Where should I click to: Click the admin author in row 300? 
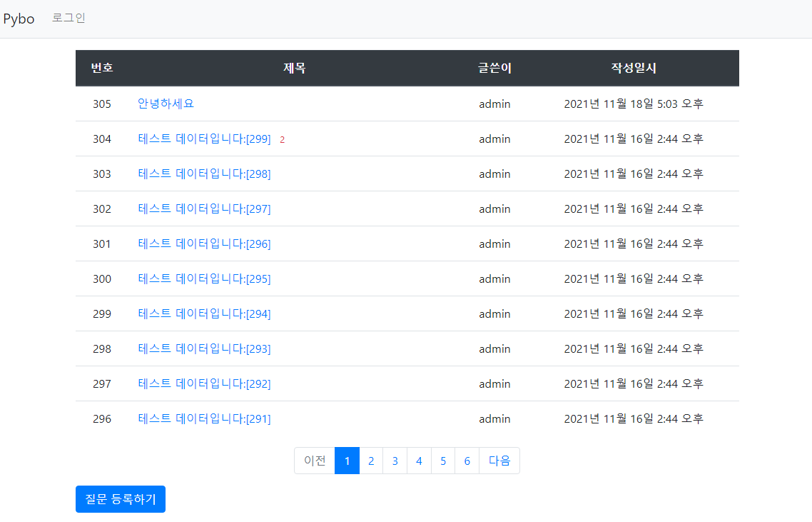click(494, 279)
